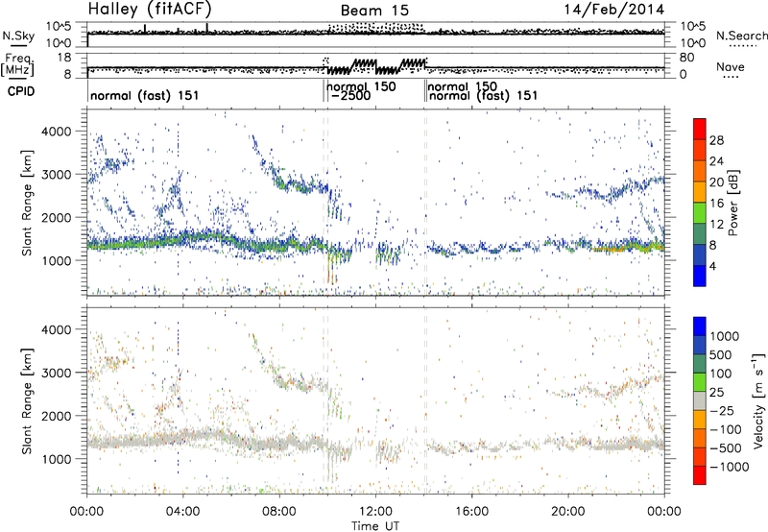Click the 'Velocity [m s⁻¹]' colorbar label

758,400
